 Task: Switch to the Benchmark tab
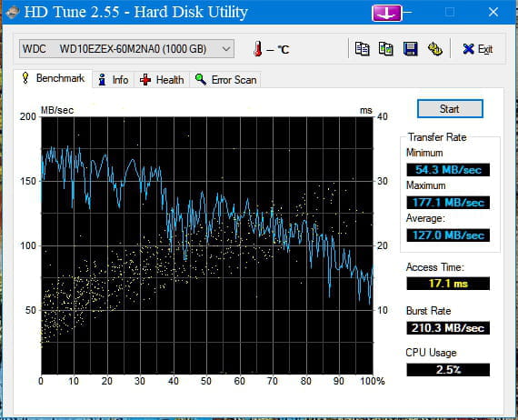click(53, 79)
